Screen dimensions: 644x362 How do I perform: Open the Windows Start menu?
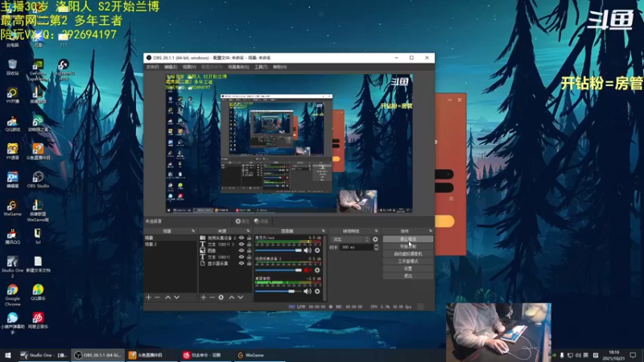click(x=8, y=355)
